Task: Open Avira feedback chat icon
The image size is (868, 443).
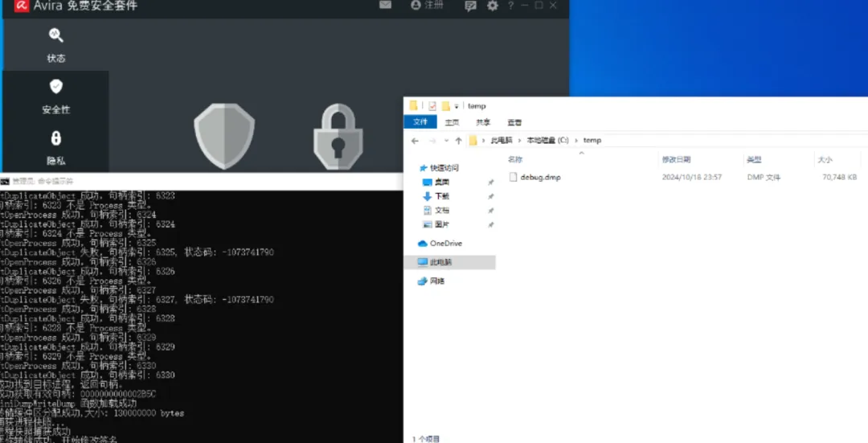Action: point(470,6)
